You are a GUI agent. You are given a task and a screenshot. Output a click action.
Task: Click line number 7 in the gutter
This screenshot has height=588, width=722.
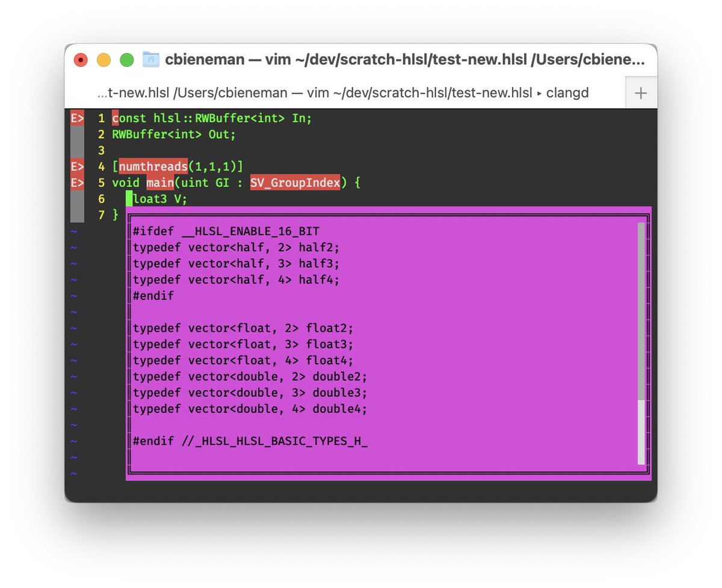101,215
